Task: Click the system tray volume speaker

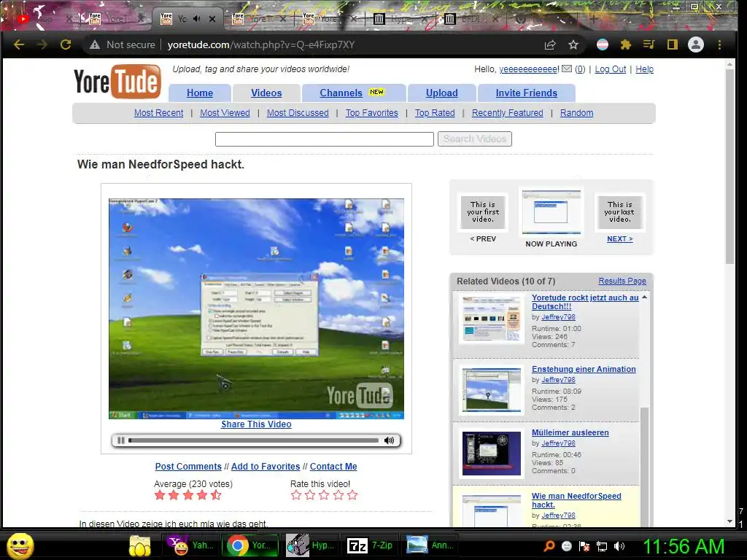Action: [619, 546]
